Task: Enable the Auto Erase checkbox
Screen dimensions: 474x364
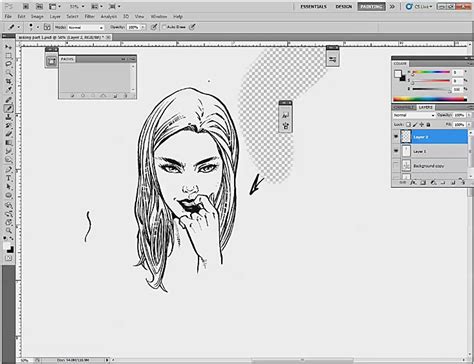Action: [x=164, y=27]
